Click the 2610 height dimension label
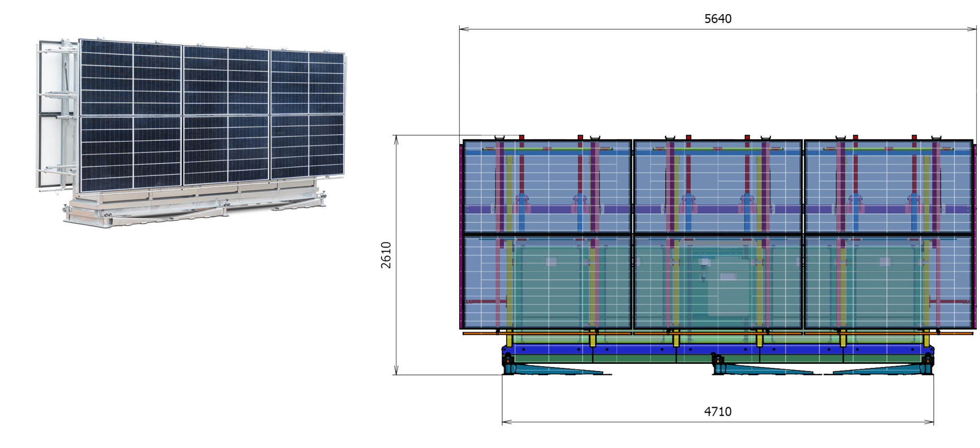Viewport: 980px width, 448px height. [x=386, y=255]
